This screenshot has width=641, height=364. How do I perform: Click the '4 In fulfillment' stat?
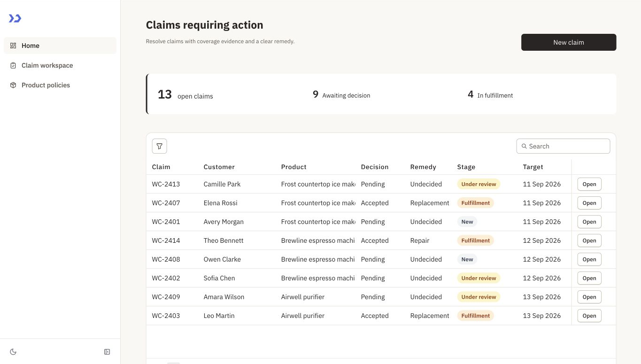tap(490, 95)
